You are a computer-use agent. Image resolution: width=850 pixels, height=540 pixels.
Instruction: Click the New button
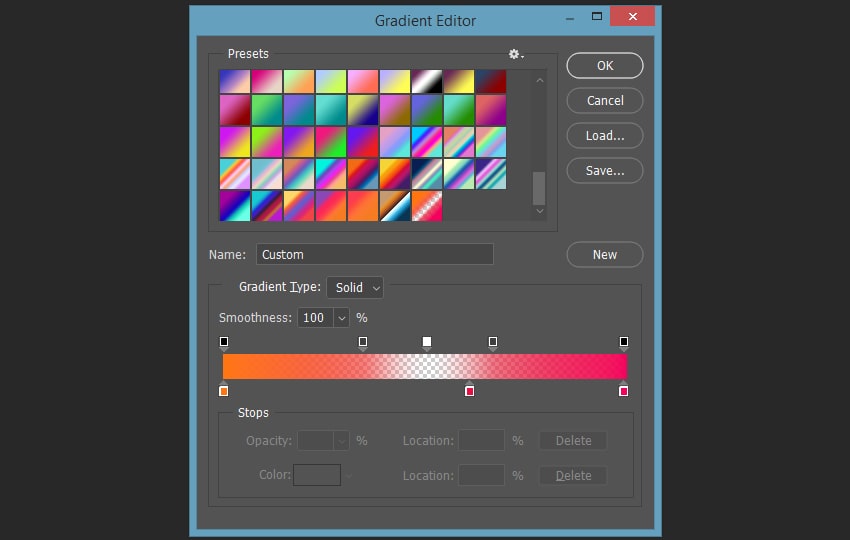coord(605,254)
